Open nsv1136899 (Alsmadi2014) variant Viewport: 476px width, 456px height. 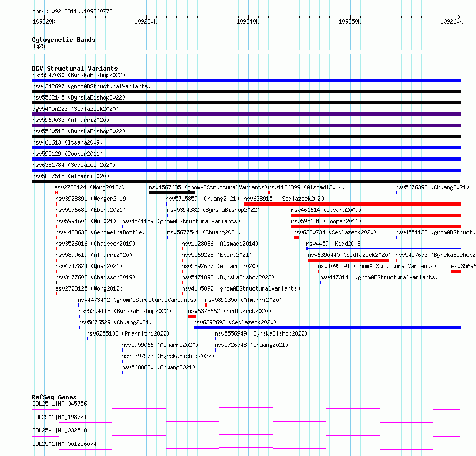click(306, 187)
